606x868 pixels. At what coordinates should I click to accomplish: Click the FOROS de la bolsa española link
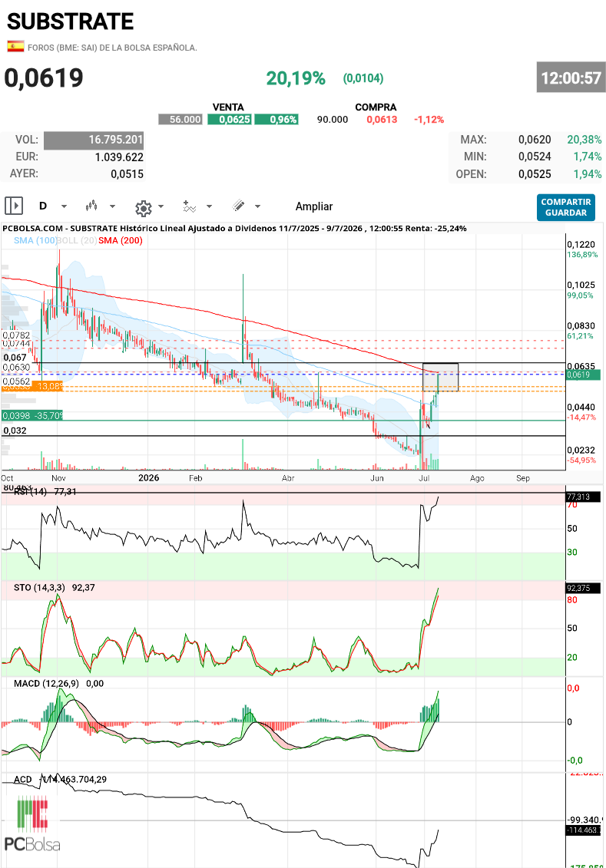click(x=112, y=48)
